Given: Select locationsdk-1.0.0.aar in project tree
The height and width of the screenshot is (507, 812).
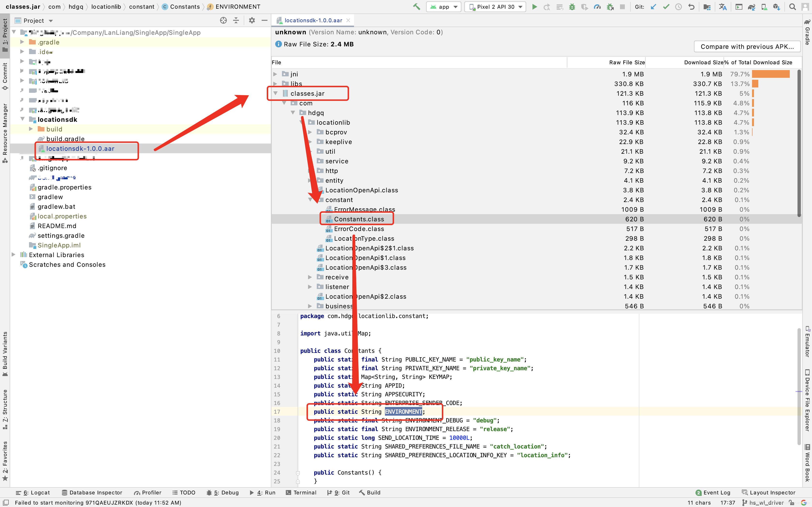Looking at the screenshot, I should (x=80, y=149).
